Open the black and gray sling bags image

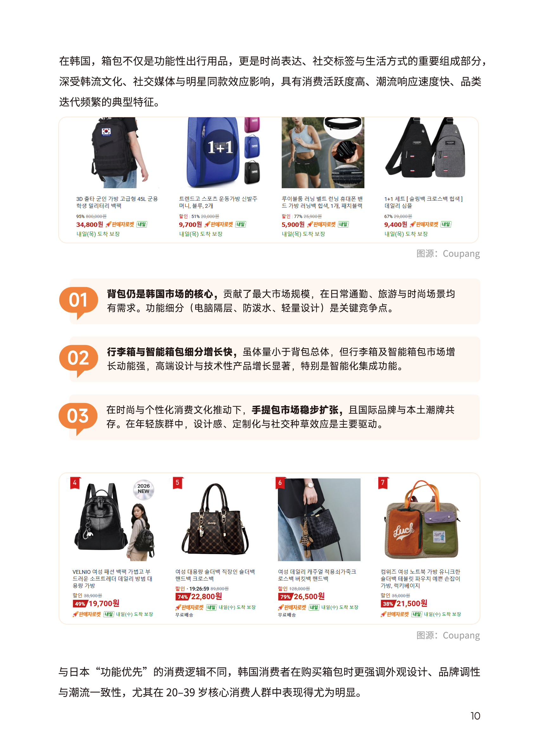tap(426, 148)
